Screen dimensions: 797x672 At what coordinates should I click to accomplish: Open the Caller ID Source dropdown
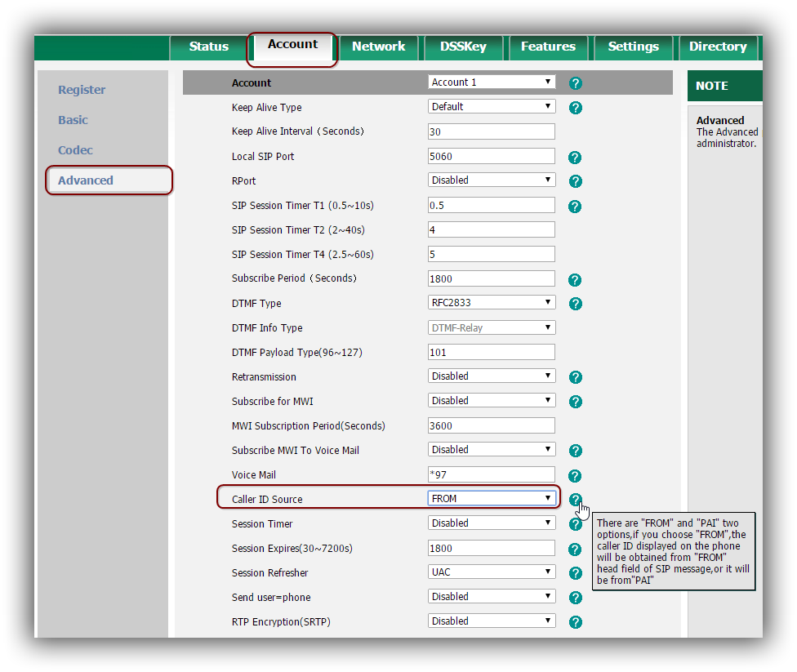pos(492,498)
